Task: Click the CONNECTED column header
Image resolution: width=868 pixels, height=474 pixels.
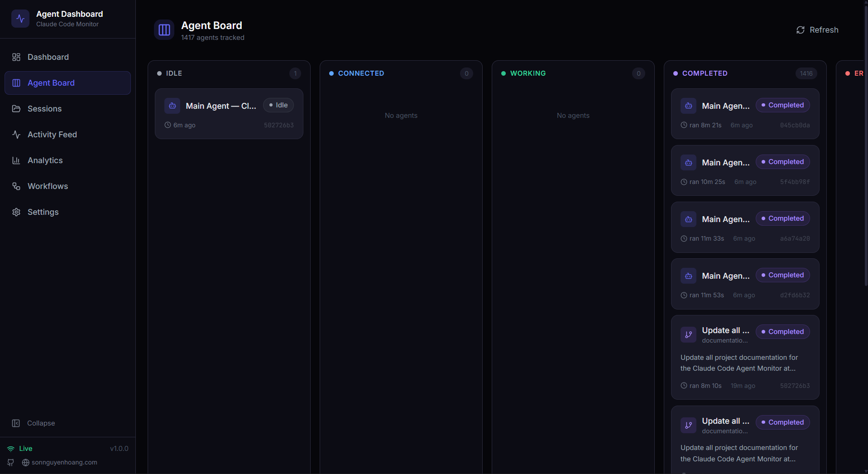Action: pyautogui.click(x=361, y=73)
